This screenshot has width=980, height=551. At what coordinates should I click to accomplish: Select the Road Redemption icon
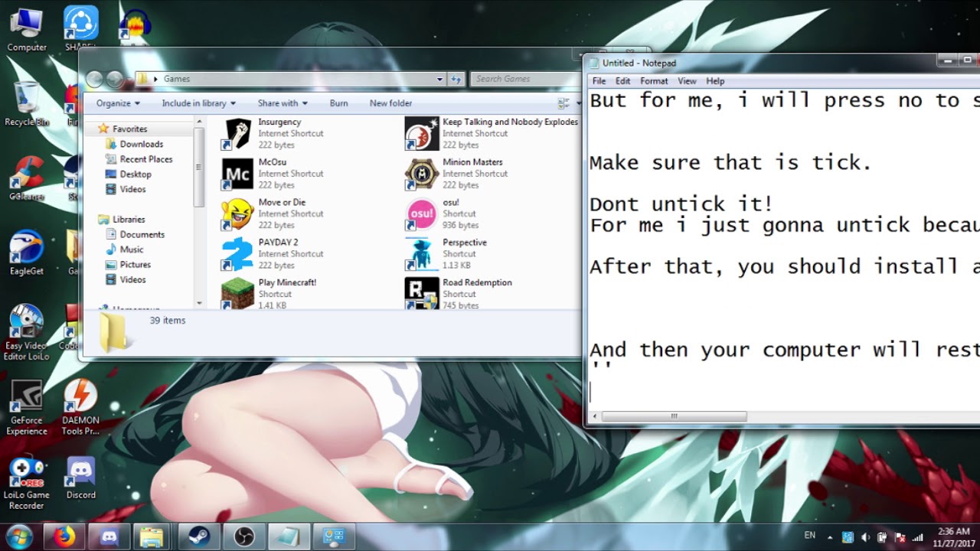pos(422,294)
